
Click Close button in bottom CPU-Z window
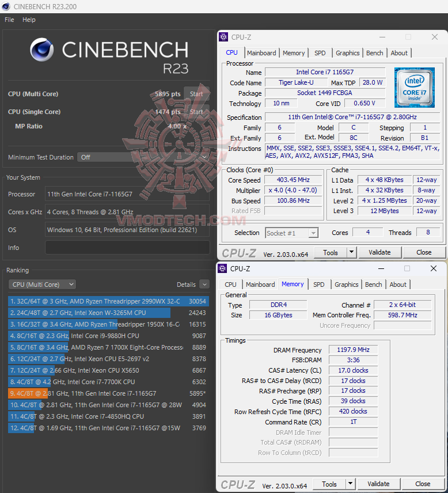(x=423, y=484)
